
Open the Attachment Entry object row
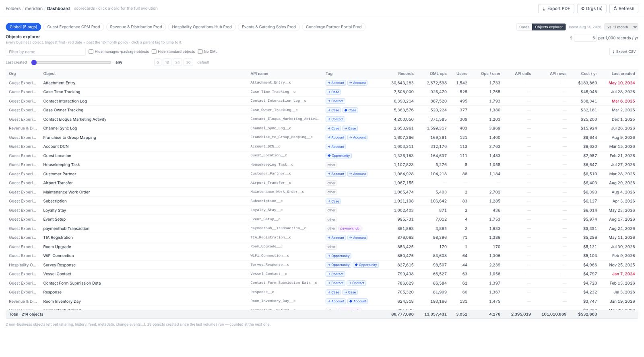(x=322, y=83)
